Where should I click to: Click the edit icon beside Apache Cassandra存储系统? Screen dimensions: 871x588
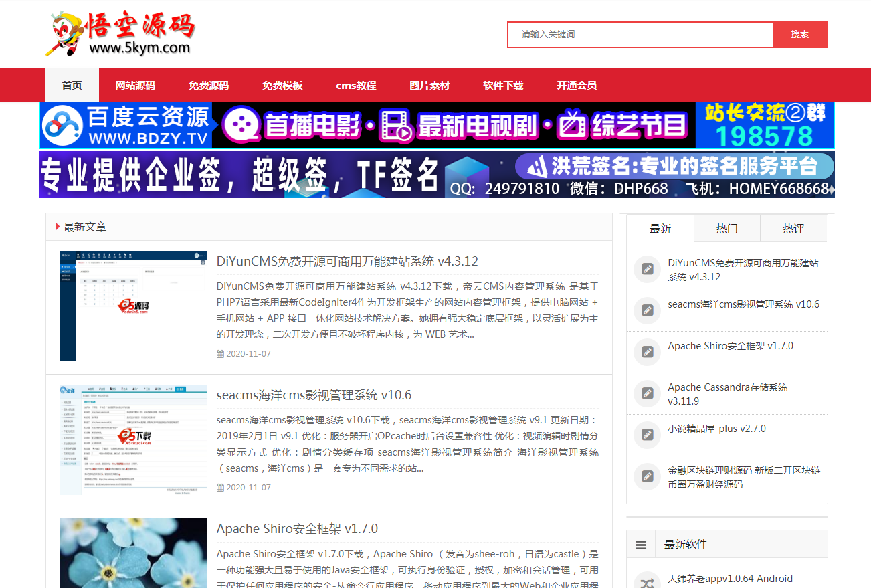click(647, 393)
